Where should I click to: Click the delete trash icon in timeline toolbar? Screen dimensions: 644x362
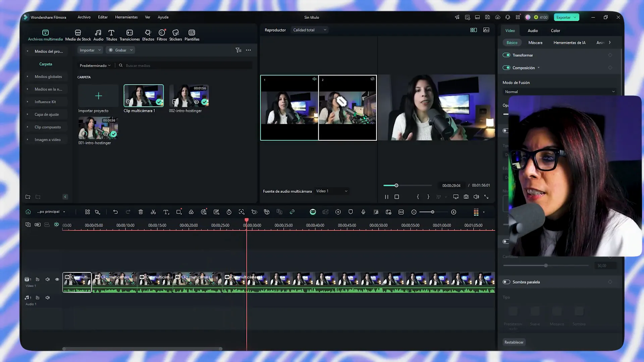coord(141,212)
